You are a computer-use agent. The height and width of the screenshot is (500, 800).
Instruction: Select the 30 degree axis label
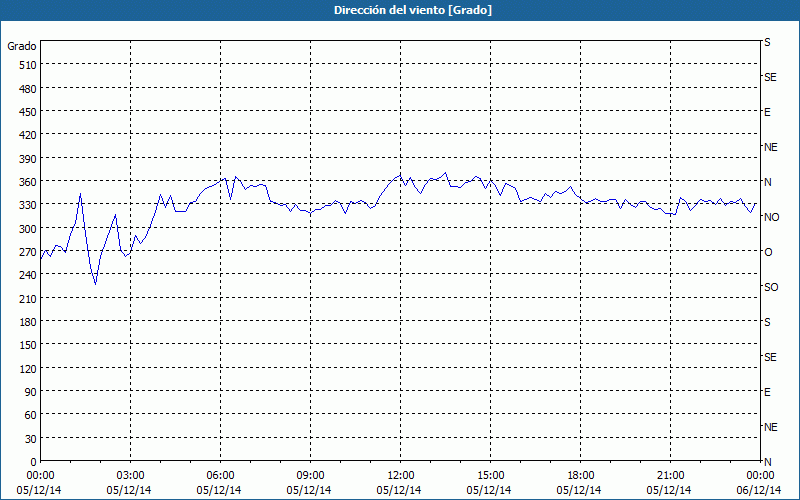(x=32, y=439)
